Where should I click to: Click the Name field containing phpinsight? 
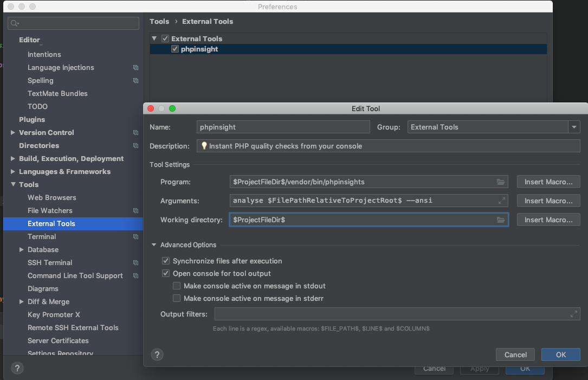coord(283,127)
